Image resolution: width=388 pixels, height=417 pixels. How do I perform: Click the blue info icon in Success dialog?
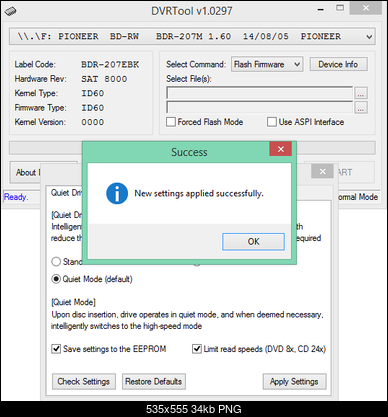pos(117,193)
